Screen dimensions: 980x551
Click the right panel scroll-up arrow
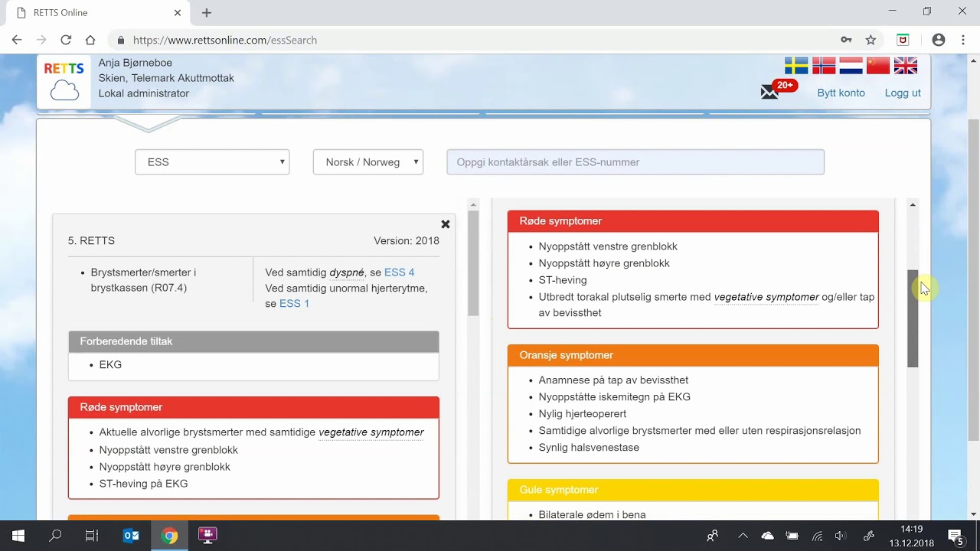[913, 204]
